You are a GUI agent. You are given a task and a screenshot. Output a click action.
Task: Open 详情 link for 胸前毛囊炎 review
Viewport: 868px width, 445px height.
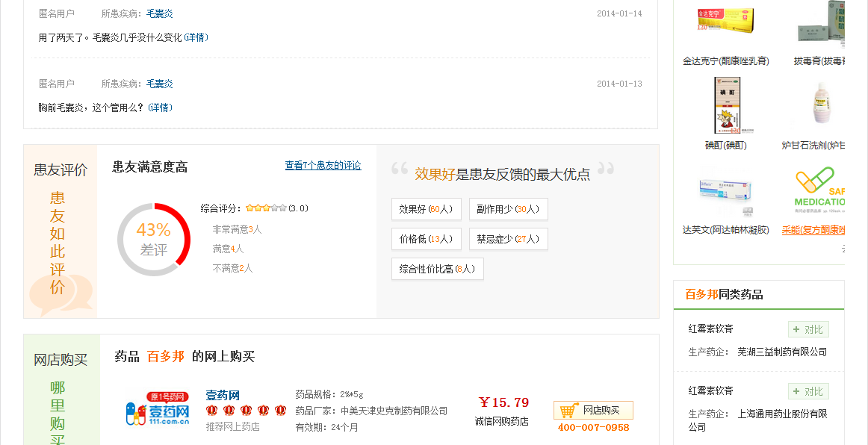coord(160,108)
